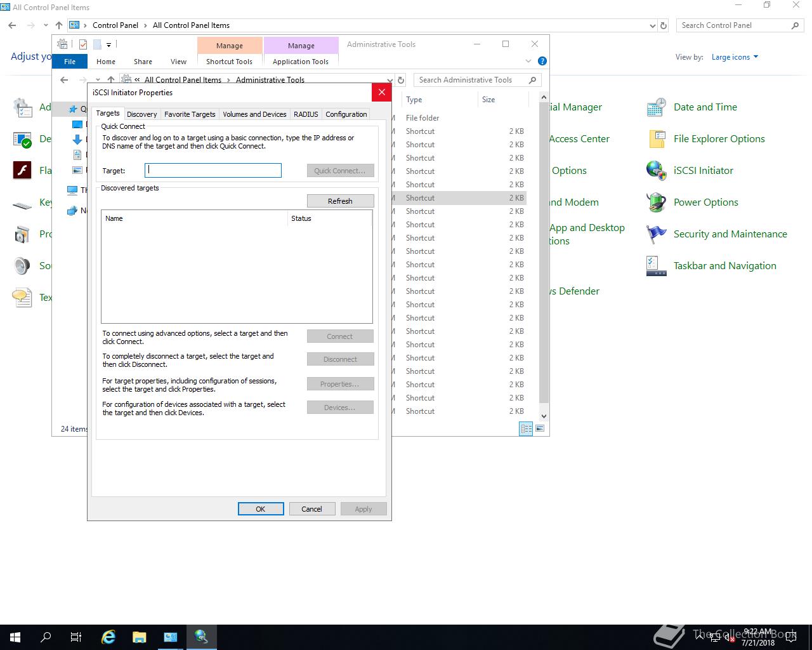Open Home ribbon tab in Administrative Tools
This screenshot has width=812, height=650.
point(106,62)
